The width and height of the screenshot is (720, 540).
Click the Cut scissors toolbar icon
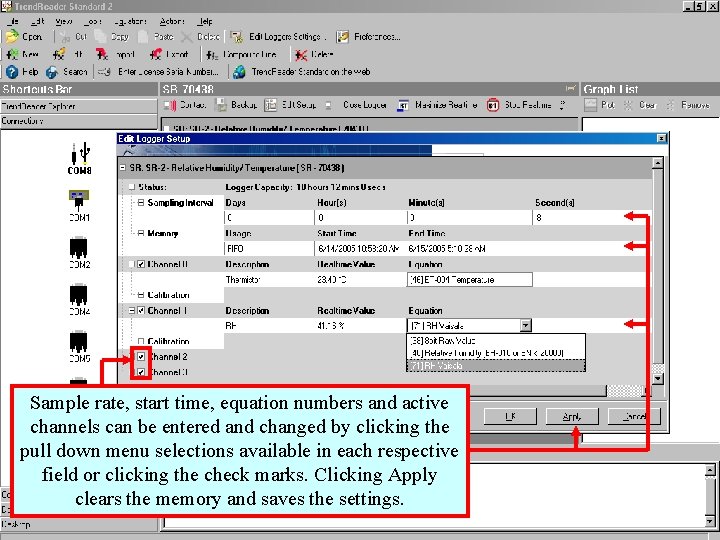coord(64,37)
